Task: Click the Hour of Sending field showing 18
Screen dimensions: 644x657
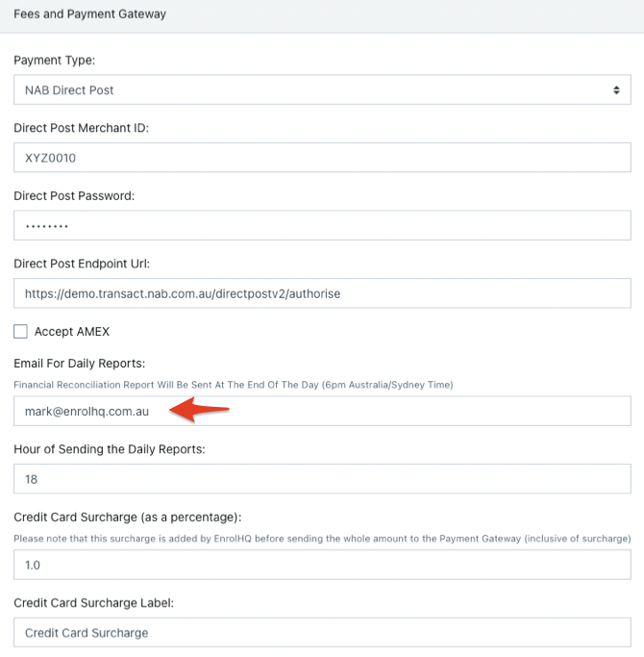Action: [322, 478]
